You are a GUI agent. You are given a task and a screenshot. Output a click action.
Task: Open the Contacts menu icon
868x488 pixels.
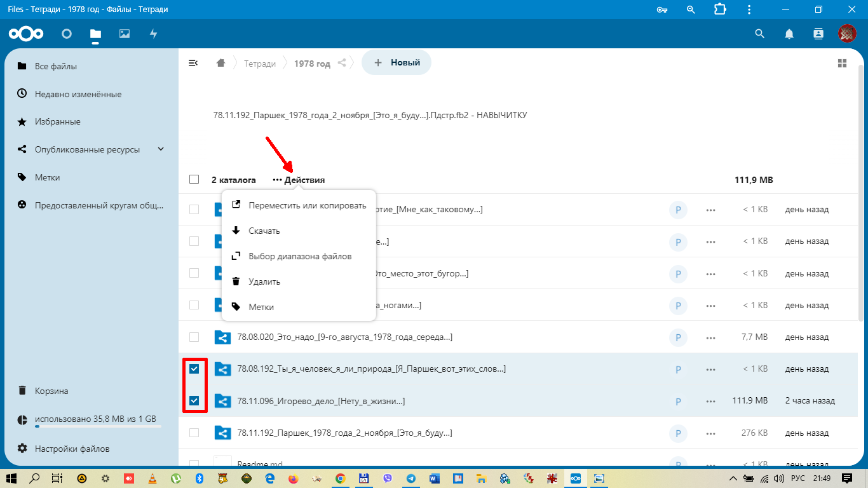click(818, 34)
